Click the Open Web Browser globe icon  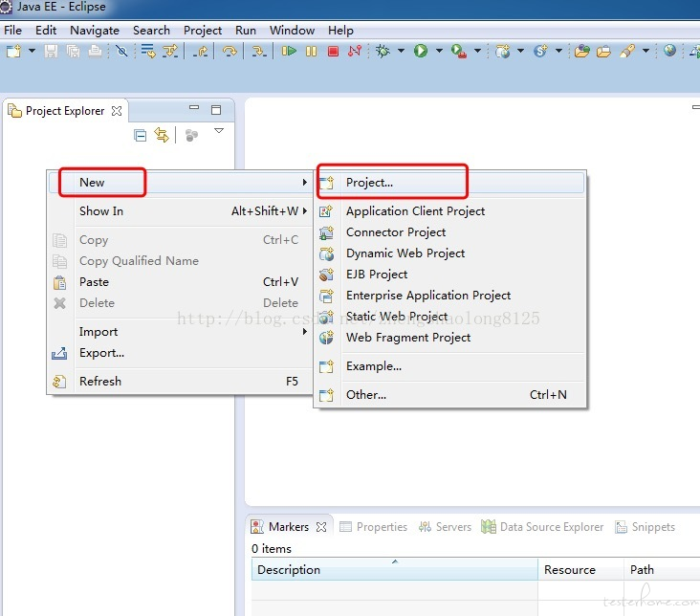[669, 51]
